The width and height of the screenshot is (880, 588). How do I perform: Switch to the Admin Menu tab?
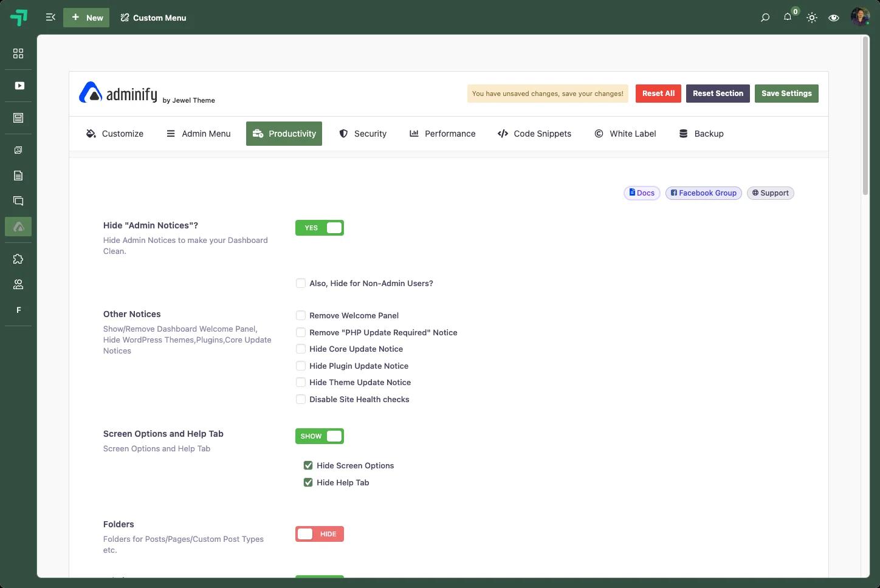(x=198, y=134)
